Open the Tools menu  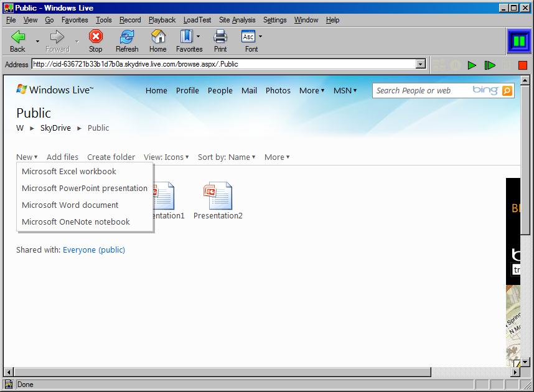tap(103, 20)
